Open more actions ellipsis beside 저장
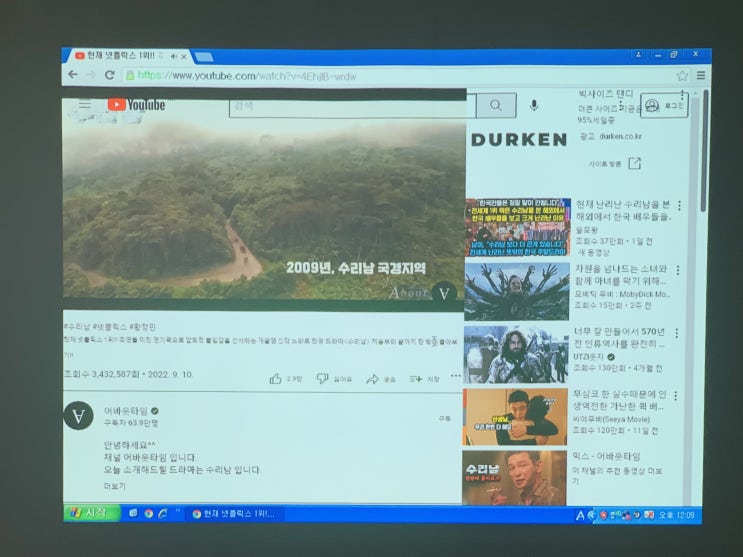Viewport: 743px width, 557px height. pos(455,376)
